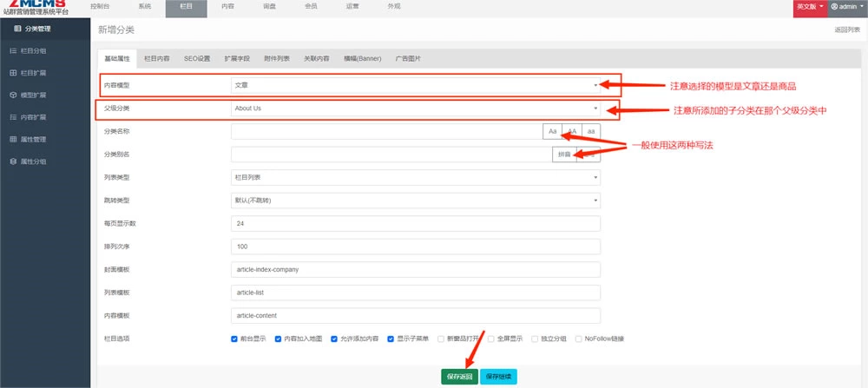Click the AA uppercase button
The width and height of the screenshot is (868, 388).
pos(572,131)
